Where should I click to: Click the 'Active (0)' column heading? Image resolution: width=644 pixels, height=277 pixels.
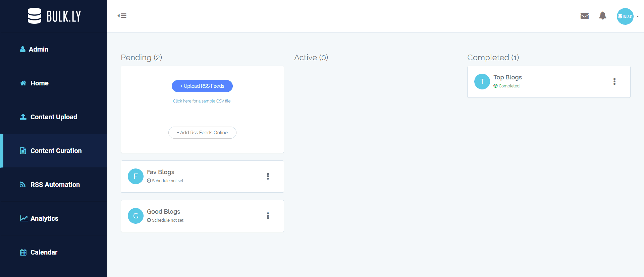[x=311, y=58]
